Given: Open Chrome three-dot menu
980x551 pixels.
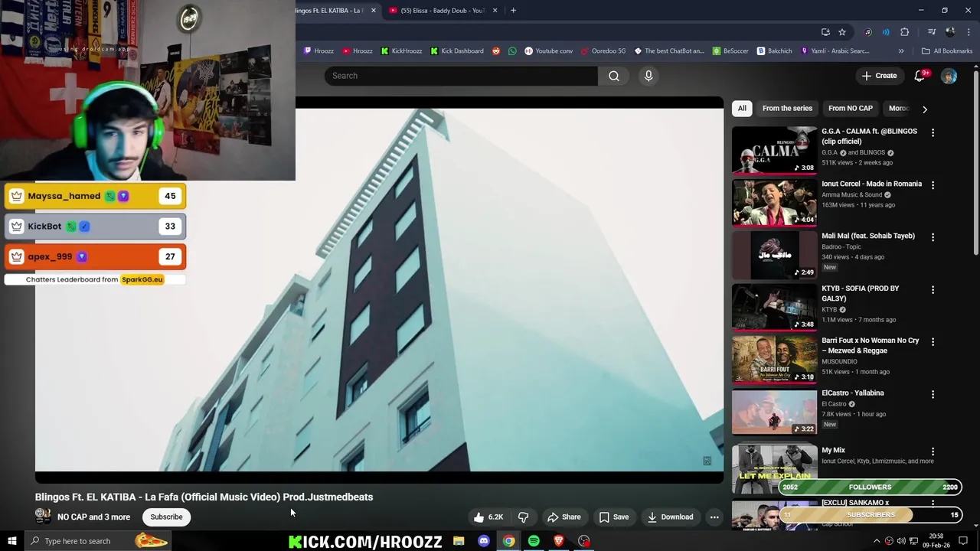Looking at the screenshot, I should [969, 31].
